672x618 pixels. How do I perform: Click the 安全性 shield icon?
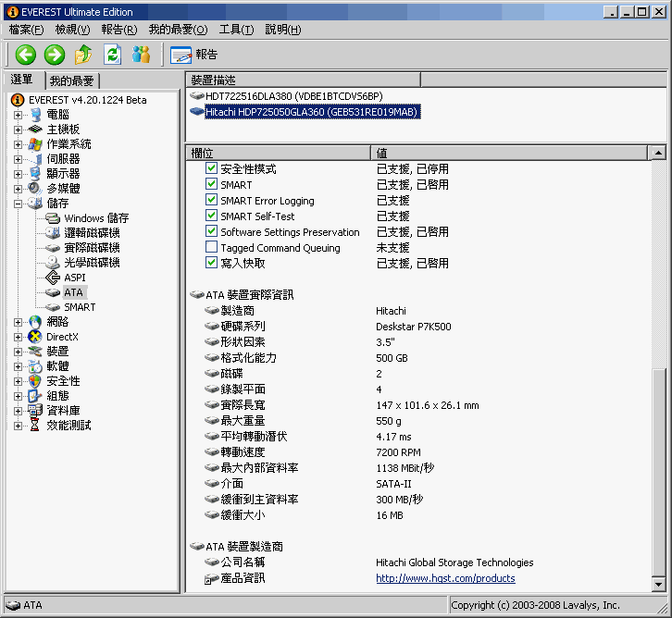pos(35,381)
